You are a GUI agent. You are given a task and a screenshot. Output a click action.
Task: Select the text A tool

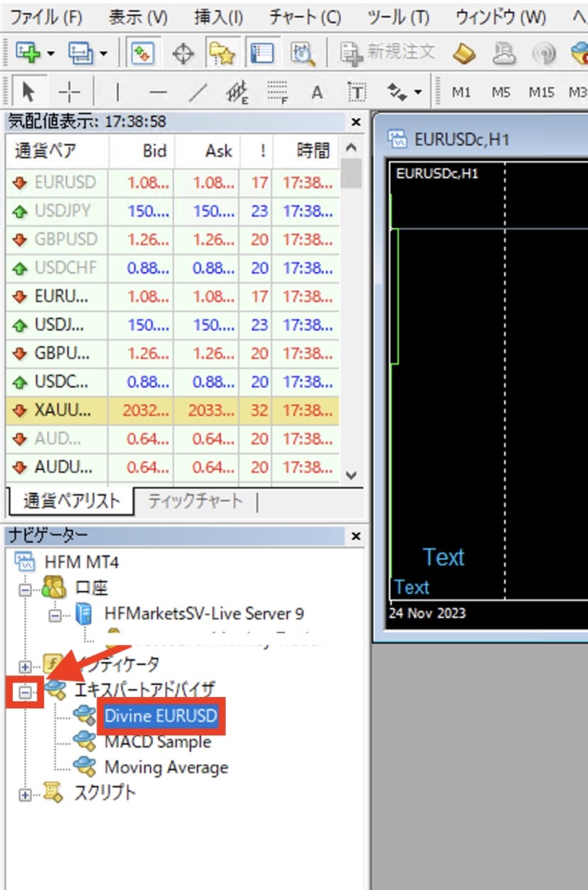[x=317, y=92]
